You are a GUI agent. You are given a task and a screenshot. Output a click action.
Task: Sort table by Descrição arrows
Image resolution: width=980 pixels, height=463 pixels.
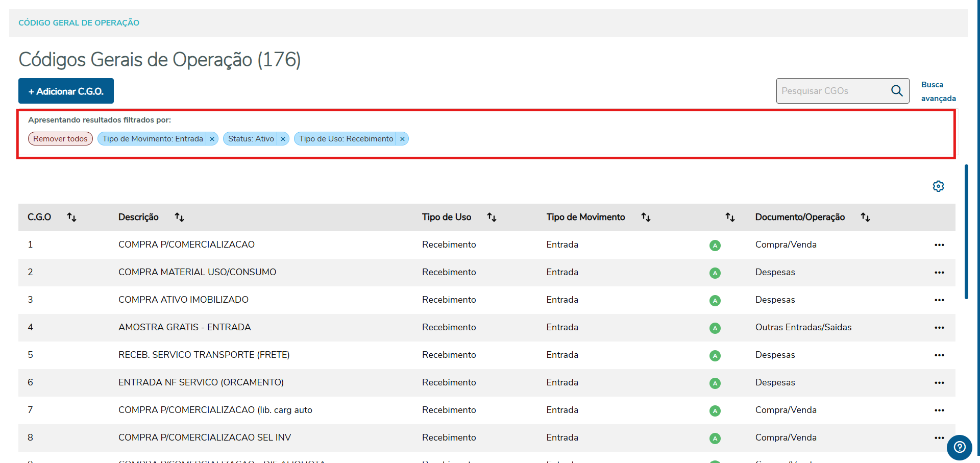[x=179, y=217]
